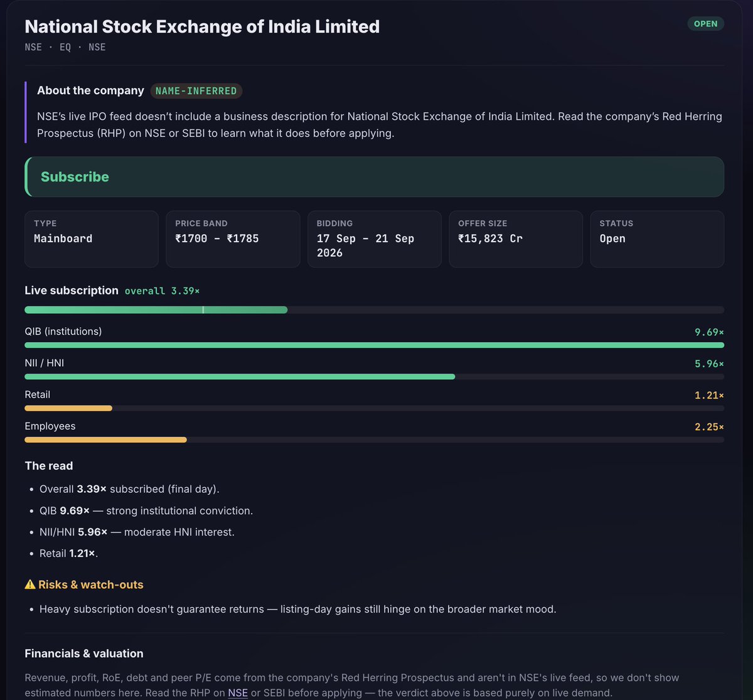753x700 pixels.
Task: Click the QIB institutions subscription bar
Action: [374, 345]
